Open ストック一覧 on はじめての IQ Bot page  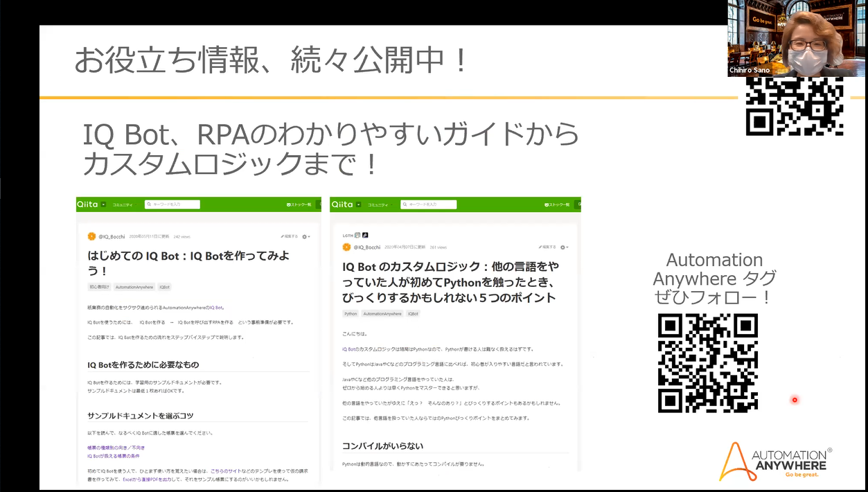[x=299, y=205]
